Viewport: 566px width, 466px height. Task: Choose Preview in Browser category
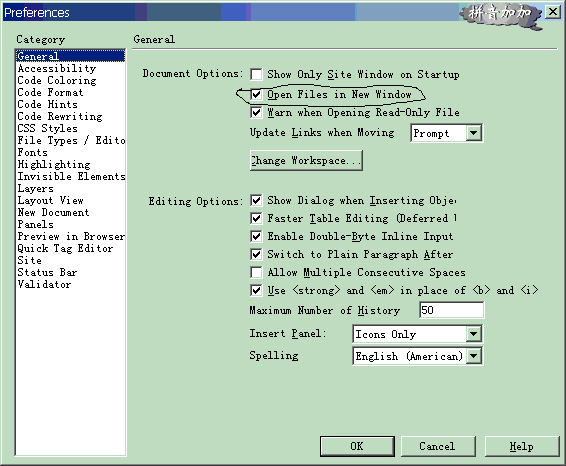coord(71,236)
